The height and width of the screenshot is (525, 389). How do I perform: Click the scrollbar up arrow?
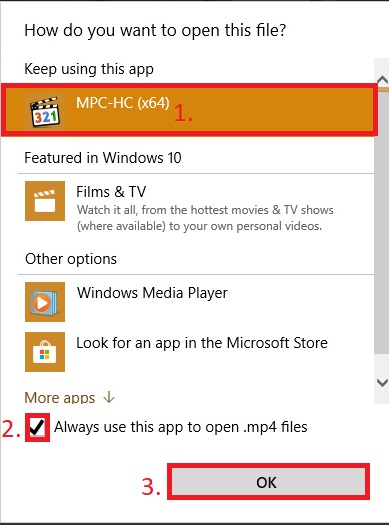[382, 80]
